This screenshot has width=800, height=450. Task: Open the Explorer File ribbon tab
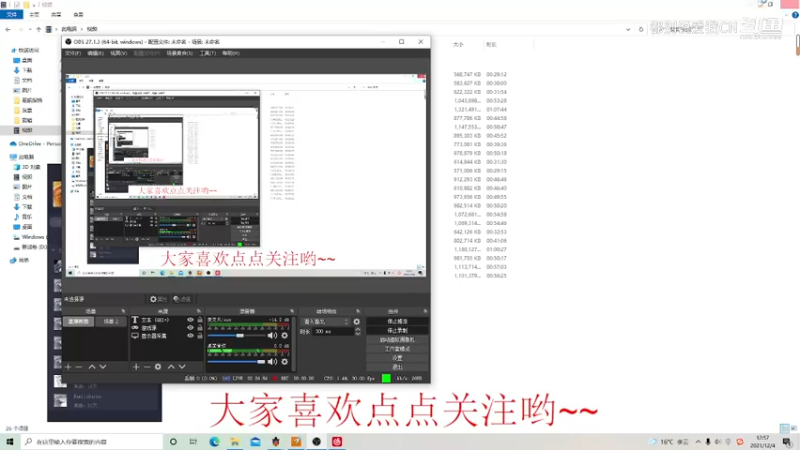click(x=11, y=14)
